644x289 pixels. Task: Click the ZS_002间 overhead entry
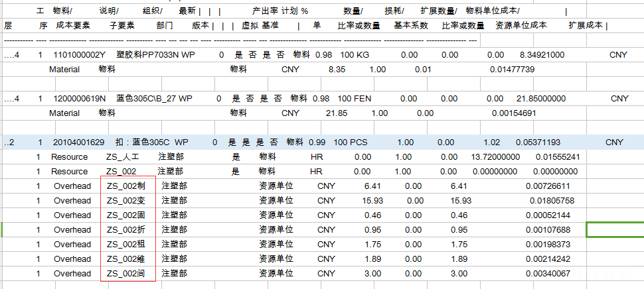pyautogui.click(x=125, y=274)
